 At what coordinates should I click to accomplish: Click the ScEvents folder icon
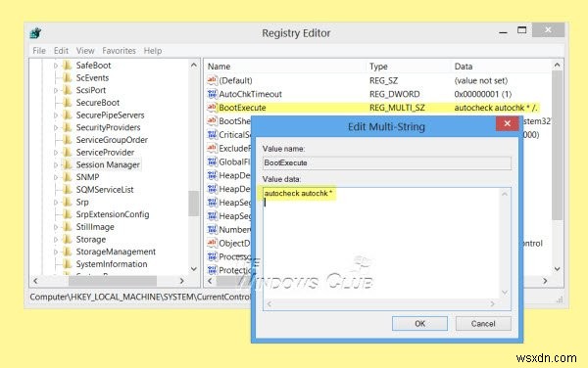click(x=68, y=77)
